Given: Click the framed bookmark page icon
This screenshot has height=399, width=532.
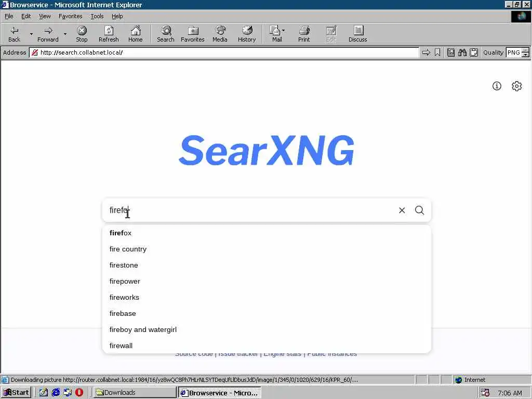Looking at the screenshot, I should 450,52.
